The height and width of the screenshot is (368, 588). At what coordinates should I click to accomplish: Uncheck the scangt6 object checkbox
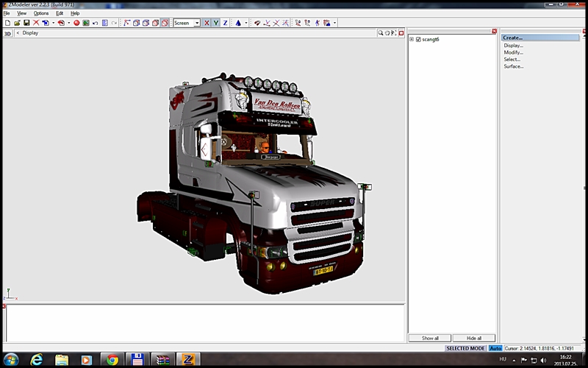(x=418, y=39)
